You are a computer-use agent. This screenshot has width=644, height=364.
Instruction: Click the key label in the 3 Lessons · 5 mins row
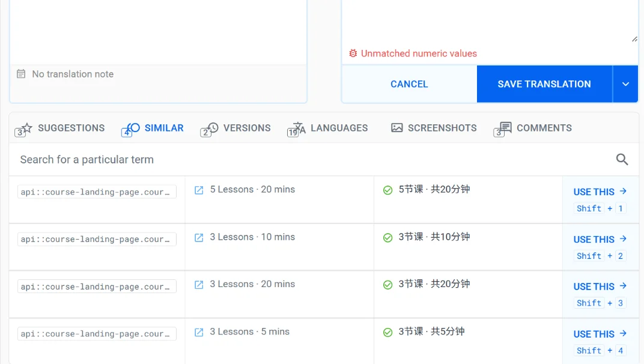click(x=97, y=334)
